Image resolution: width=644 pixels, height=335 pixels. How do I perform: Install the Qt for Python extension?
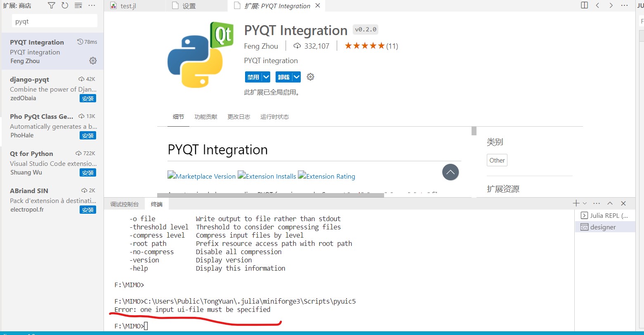pyautogui.click(x=88, y=172)
